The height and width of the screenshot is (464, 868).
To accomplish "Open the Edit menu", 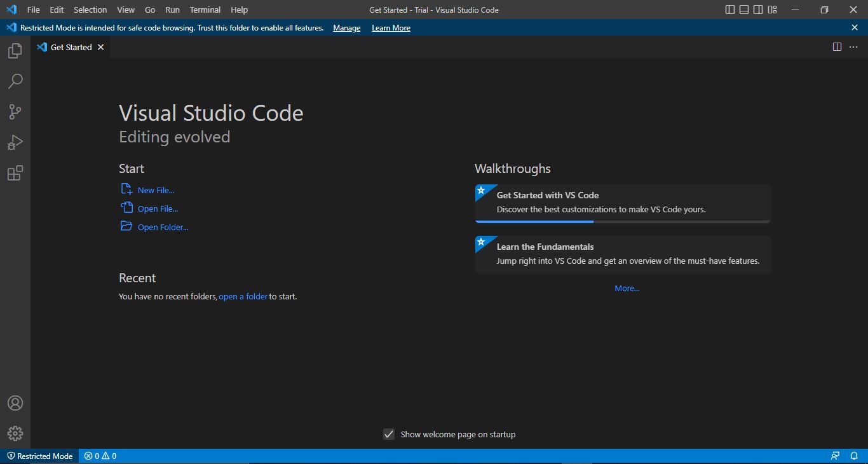I will 57,10.
